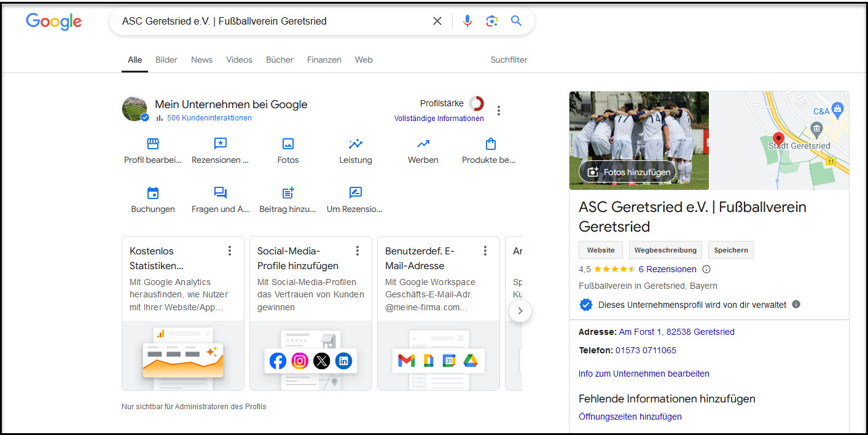The image size is (868, 435).
Task: Click info icon beside profile managed notice
Action: coord(796,304)
